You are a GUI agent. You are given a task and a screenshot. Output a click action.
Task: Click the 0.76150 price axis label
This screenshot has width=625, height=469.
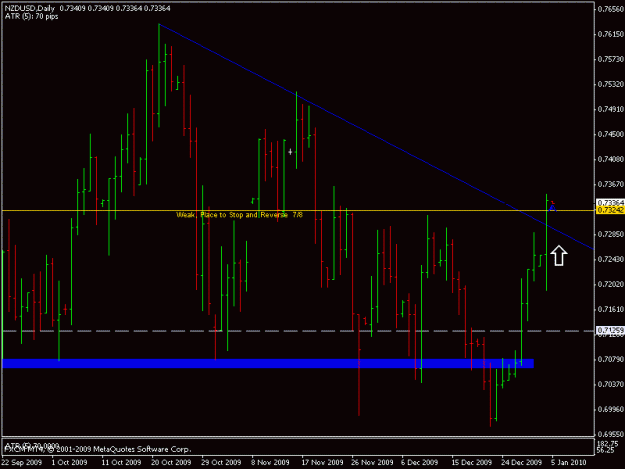[x=611, y=34]
